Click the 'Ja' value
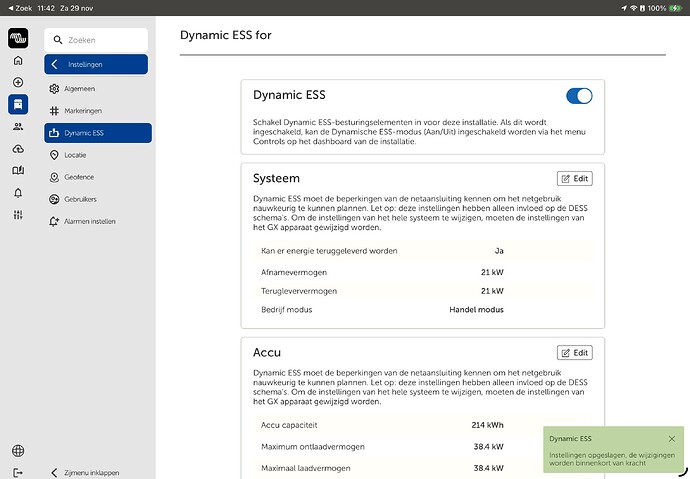Image resolution: width=690 pixels, height=479 pixels. click(499, 251)
